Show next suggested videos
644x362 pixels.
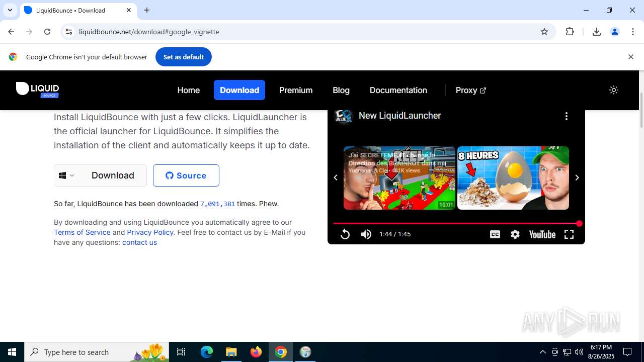point(577,177)
